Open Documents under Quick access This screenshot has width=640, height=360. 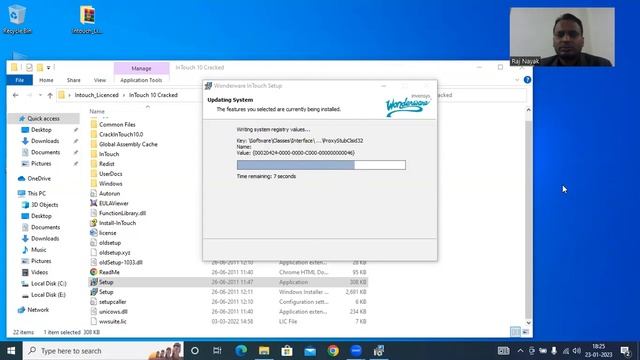(45, 152)
